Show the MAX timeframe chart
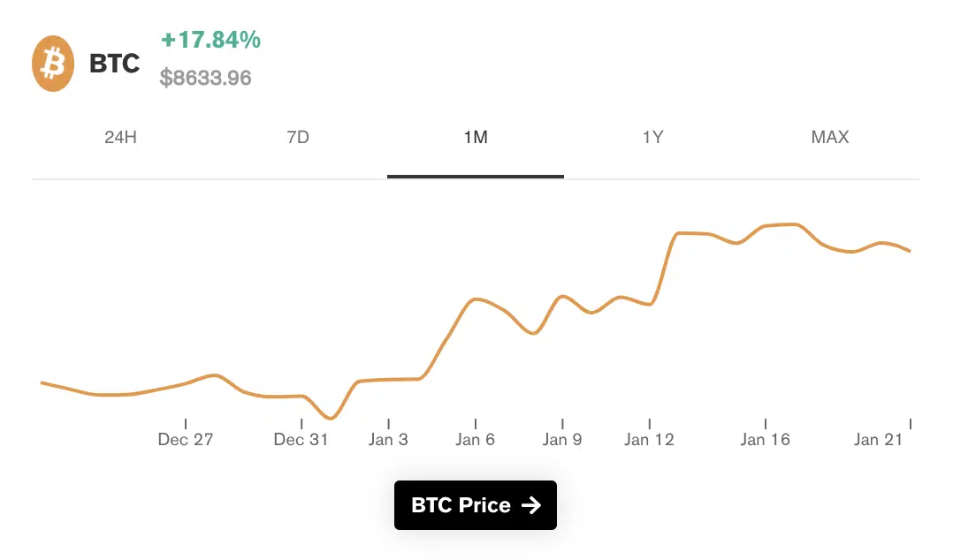Image resolution: width=953 pixels, height=560 pixels. coord(829,137)
